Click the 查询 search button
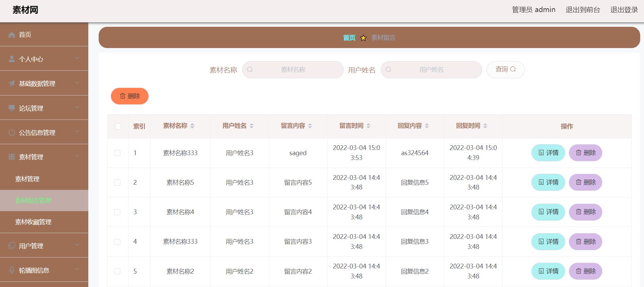Viewport: 644px width, 287px height. [506, 70]
